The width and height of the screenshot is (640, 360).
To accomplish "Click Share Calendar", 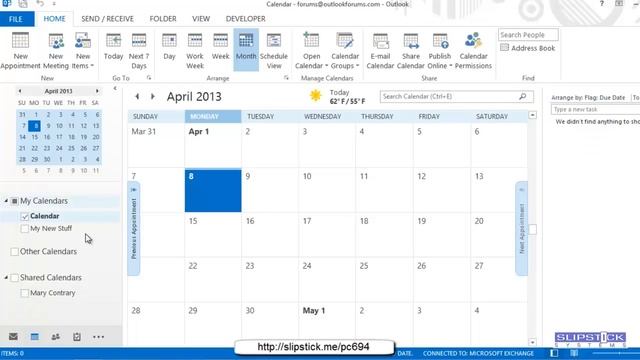I will pyautogui.click(x=411, y=51).
